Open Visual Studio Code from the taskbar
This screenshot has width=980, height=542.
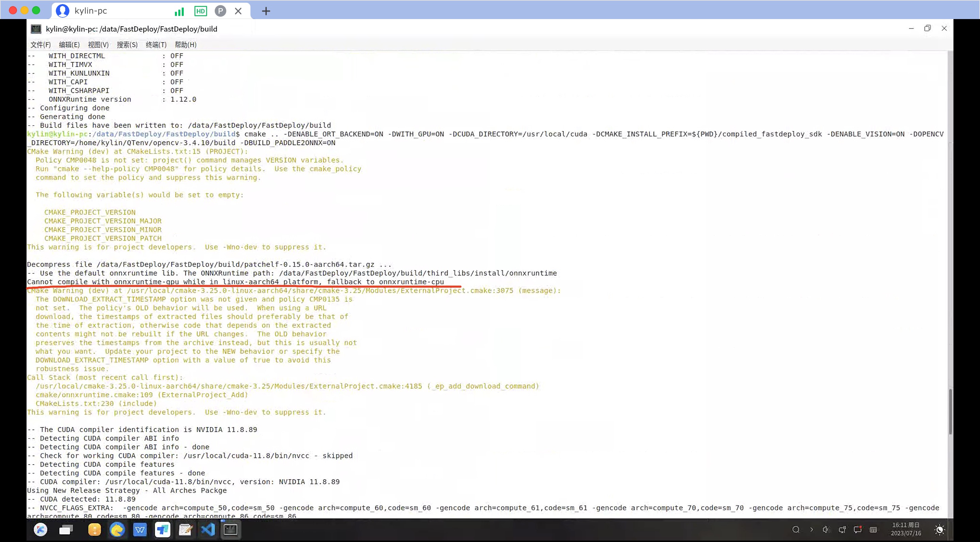tap(208, 530)
